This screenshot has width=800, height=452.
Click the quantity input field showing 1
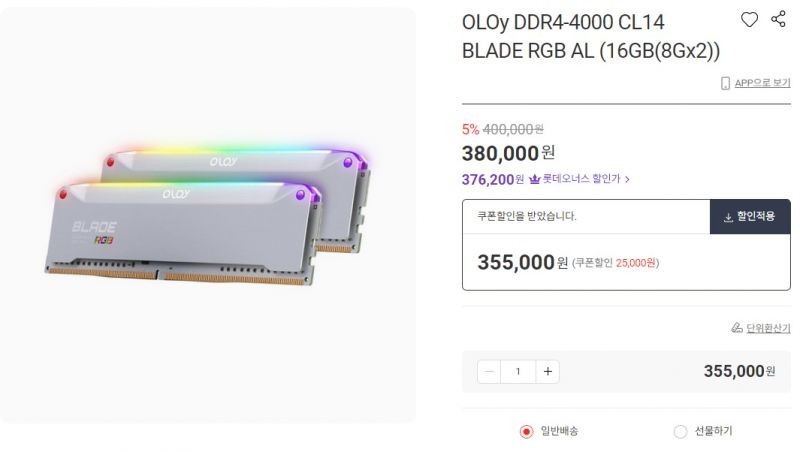pos(518,371)
